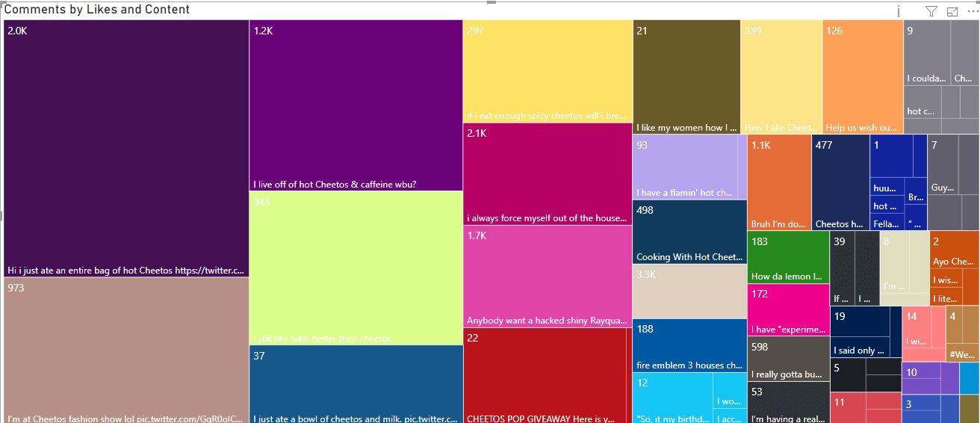Screen dimensions: 980x423
Task: Select the 37 'bowl of cheetos and milk' tile
Action: pos(356,384)
